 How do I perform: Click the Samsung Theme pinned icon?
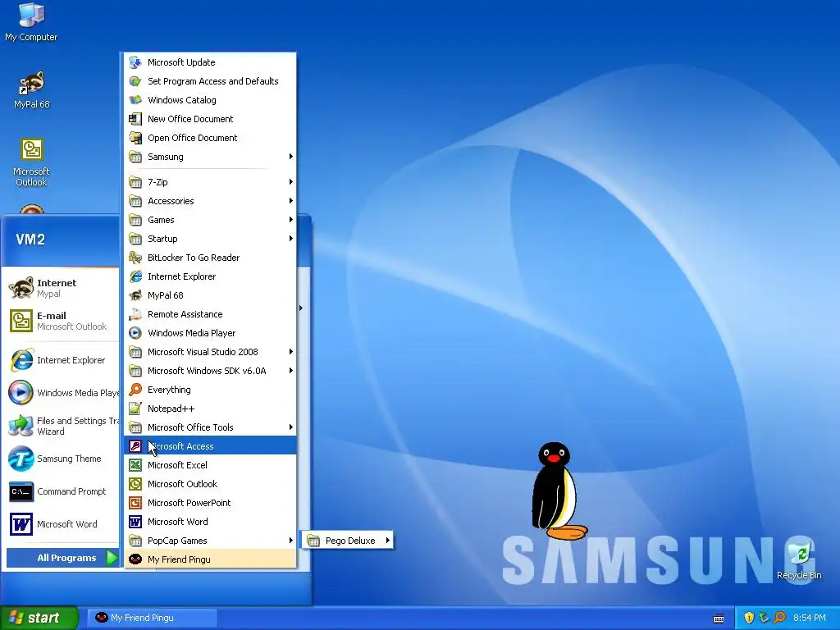tap(21, 459)
